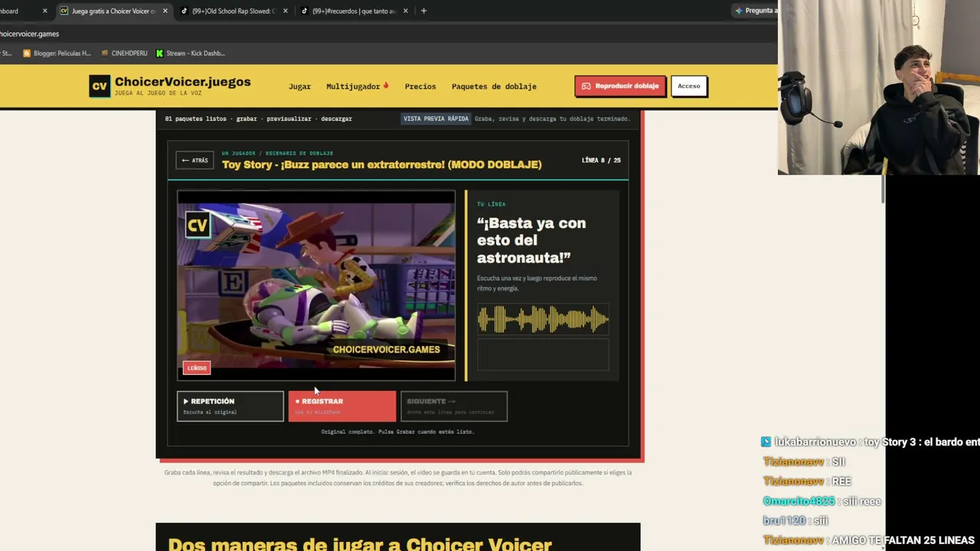Viewport: 980px width, 551px height.
Task: Open the Multijugador menu item
Action: pos(358,86)
